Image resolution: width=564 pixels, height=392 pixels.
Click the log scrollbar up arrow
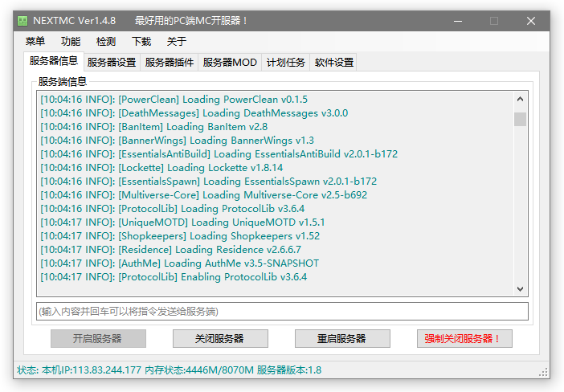pyautogui.click(x=520, y=99)
